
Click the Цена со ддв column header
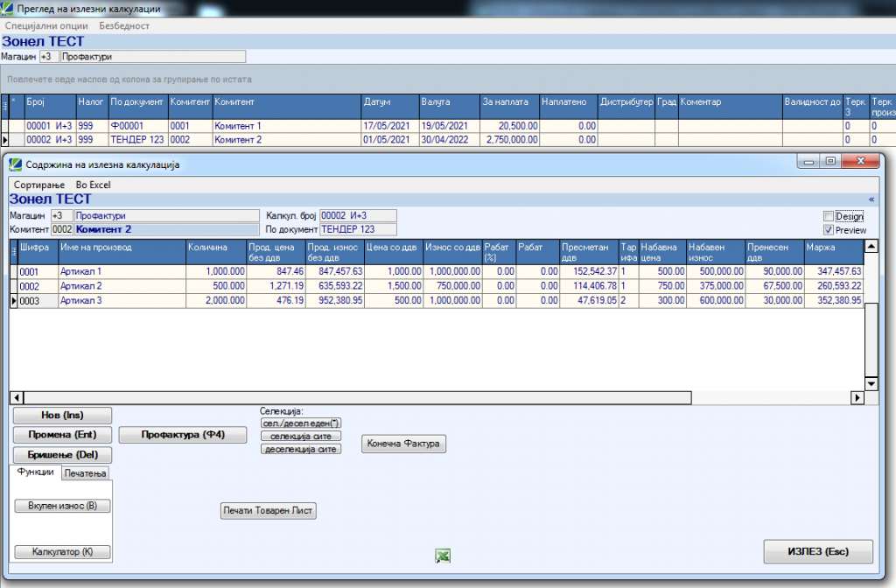coord(394,252)
